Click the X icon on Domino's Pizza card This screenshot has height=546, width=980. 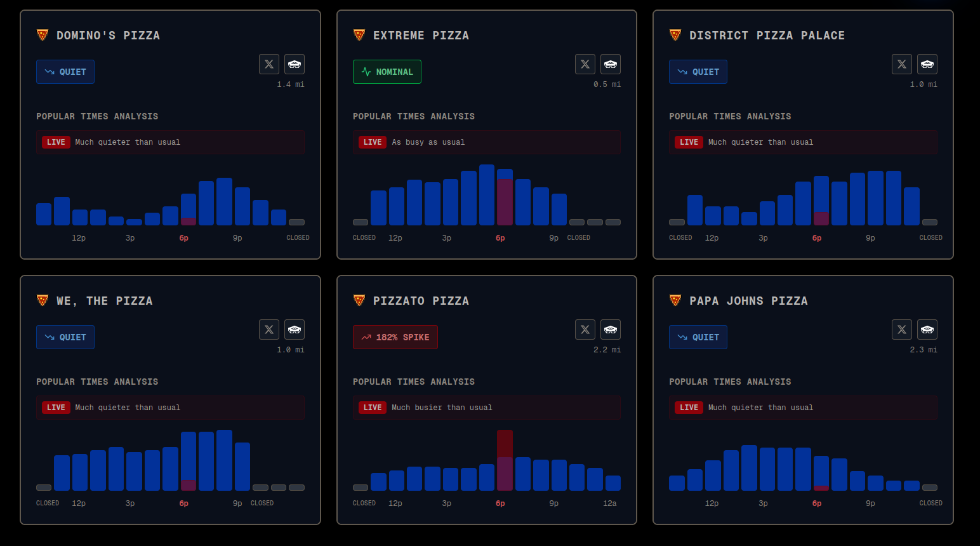269,64
